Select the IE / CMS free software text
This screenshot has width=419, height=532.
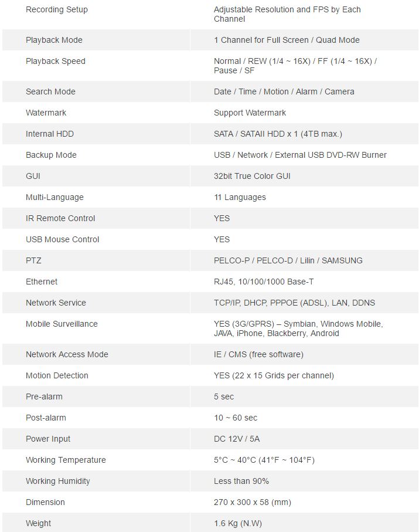pyautogui.click(x=258, y=354)
